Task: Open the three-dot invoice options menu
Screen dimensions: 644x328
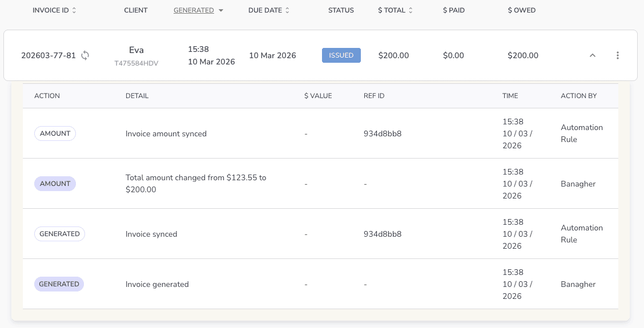Action: point(617,55)
